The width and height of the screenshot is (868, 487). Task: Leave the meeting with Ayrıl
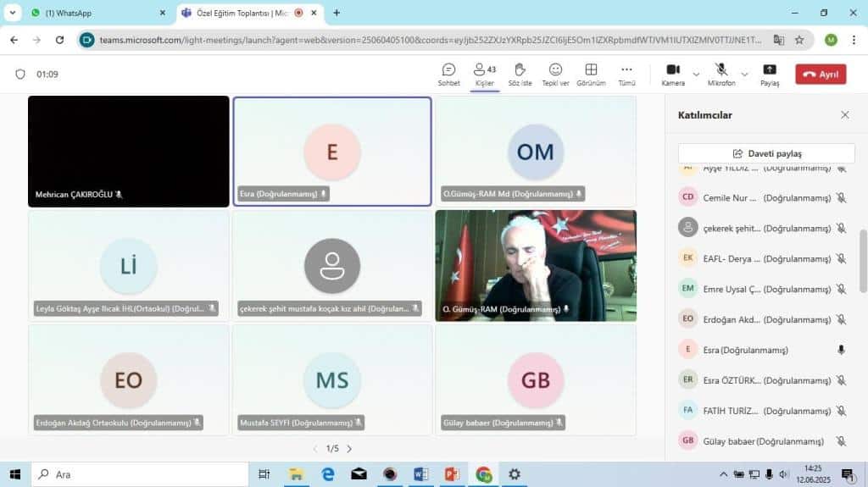[x=821, y=75]
